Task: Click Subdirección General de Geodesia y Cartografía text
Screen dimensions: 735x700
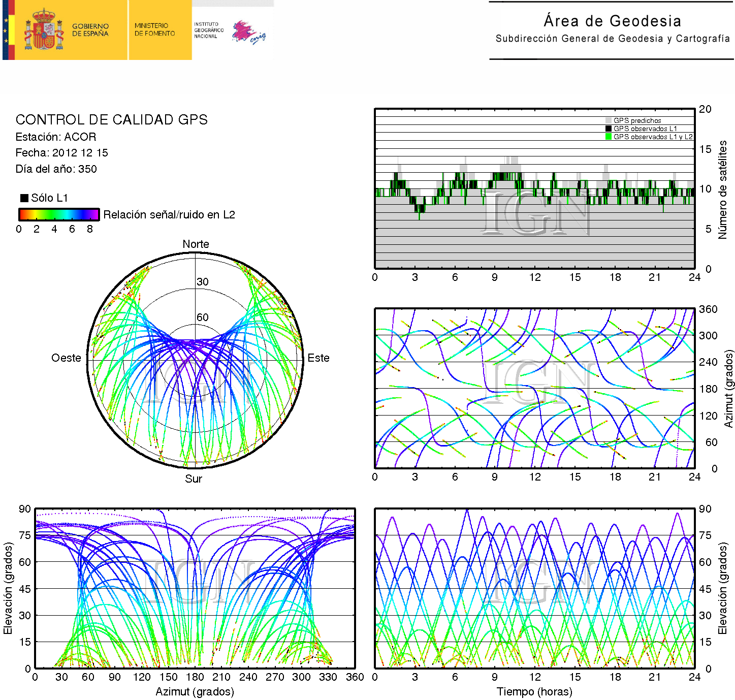Action: tap(612, 39)
